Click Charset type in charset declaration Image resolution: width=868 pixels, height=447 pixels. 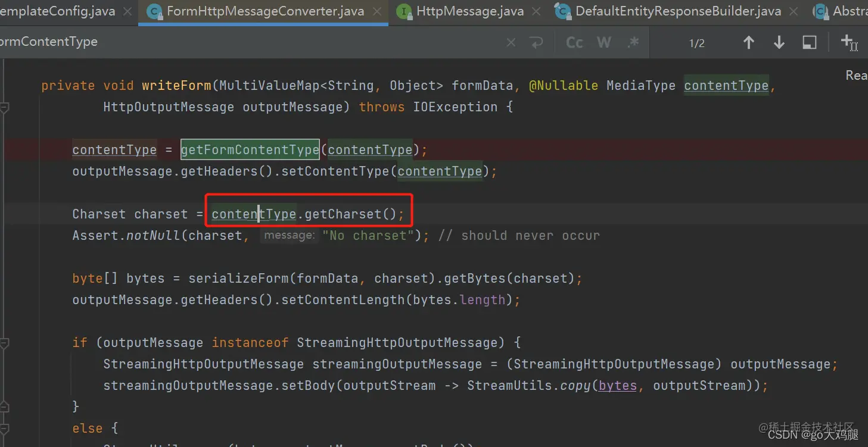coord(99,214)
